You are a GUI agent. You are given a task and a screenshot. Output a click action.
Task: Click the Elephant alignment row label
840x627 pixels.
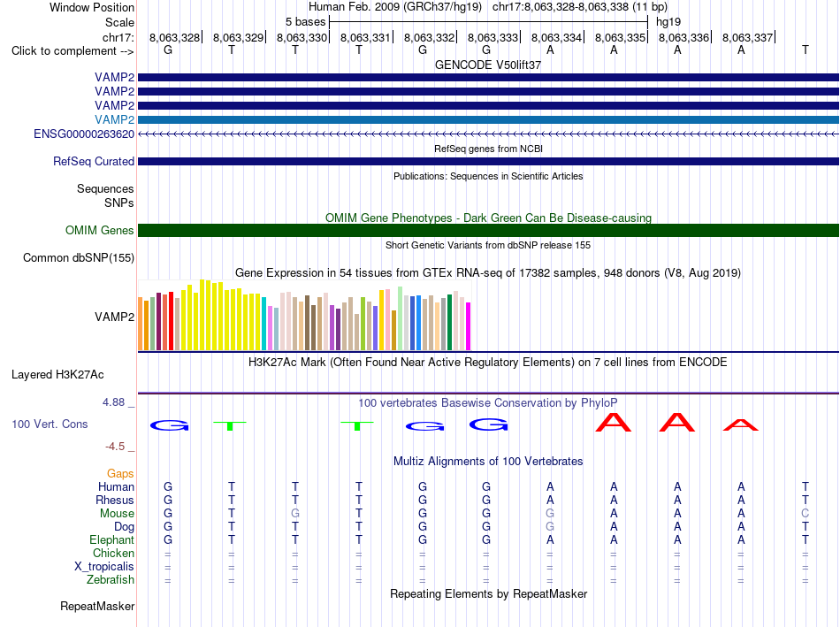coord(111,539)
